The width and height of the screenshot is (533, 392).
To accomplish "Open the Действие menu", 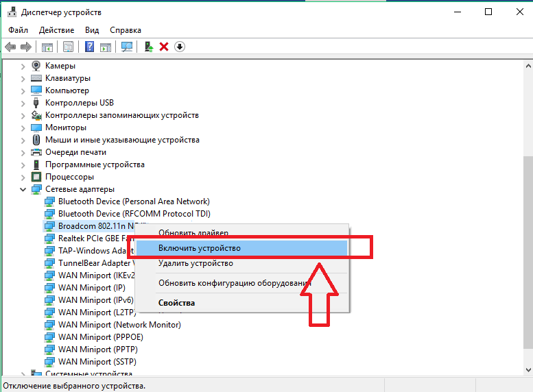I will 56,30.
